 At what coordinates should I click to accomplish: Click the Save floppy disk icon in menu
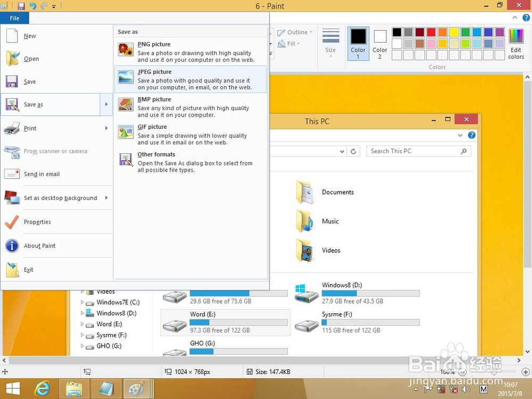click(x=12, y=82)
